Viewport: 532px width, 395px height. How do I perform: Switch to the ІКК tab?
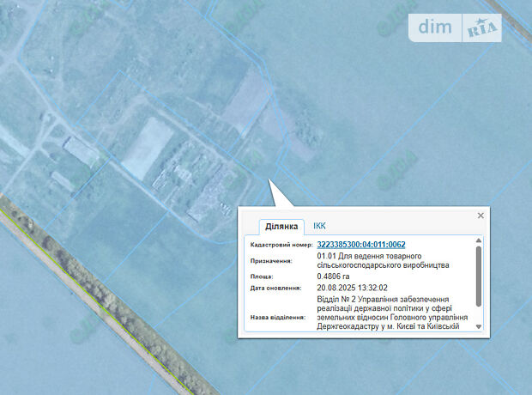tap(319, 226)
